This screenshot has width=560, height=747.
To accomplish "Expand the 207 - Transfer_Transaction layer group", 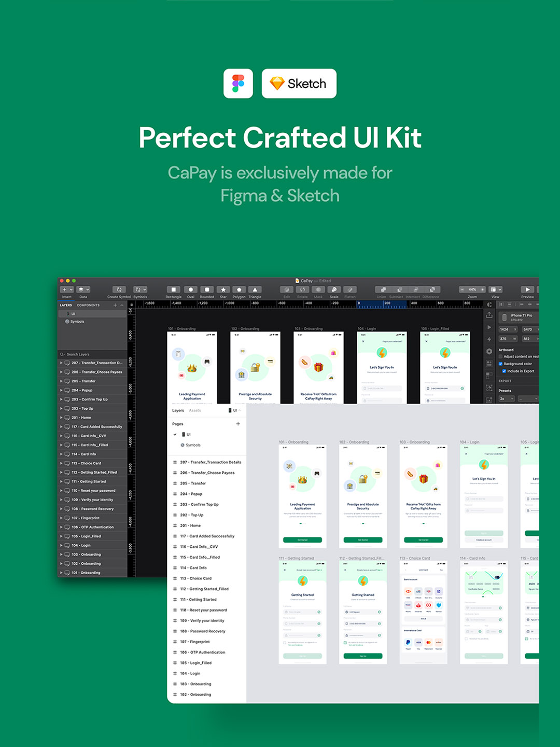I will (61, 363).
